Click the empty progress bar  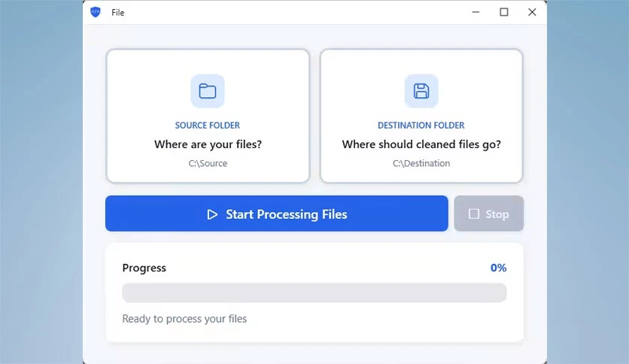[314, 293]
